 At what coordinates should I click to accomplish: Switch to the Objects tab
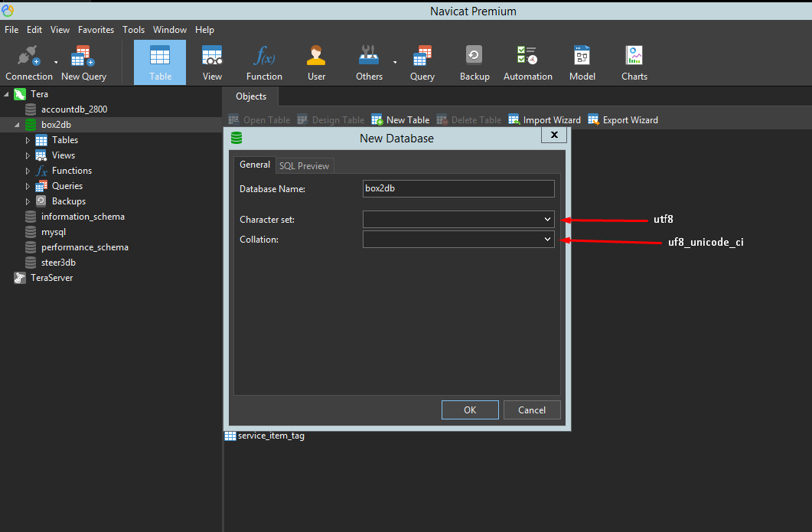(251, 96)
